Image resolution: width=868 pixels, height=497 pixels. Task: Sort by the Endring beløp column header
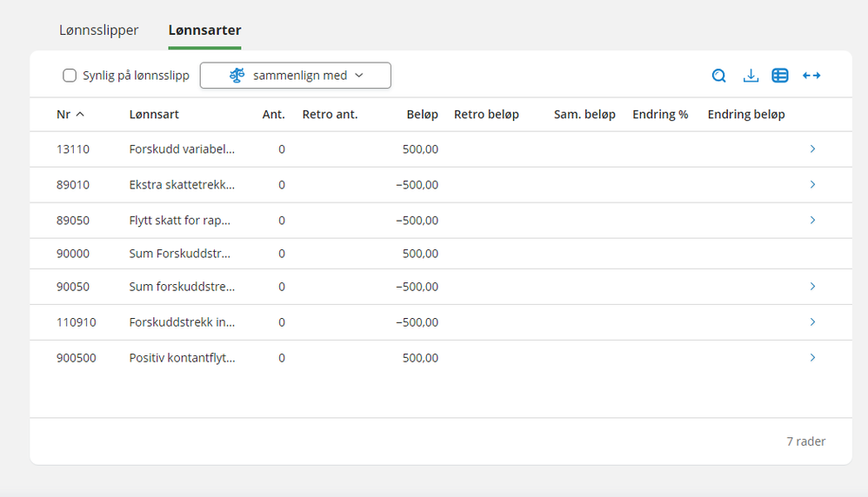[x=746, y=115]
